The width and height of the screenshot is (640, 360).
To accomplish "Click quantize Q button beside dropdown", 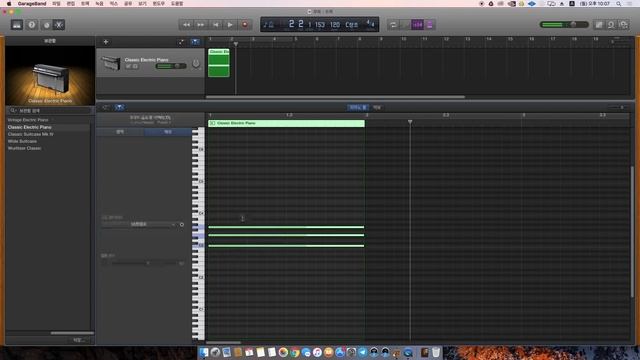I will pyautogui.click(x=182, y=224).
